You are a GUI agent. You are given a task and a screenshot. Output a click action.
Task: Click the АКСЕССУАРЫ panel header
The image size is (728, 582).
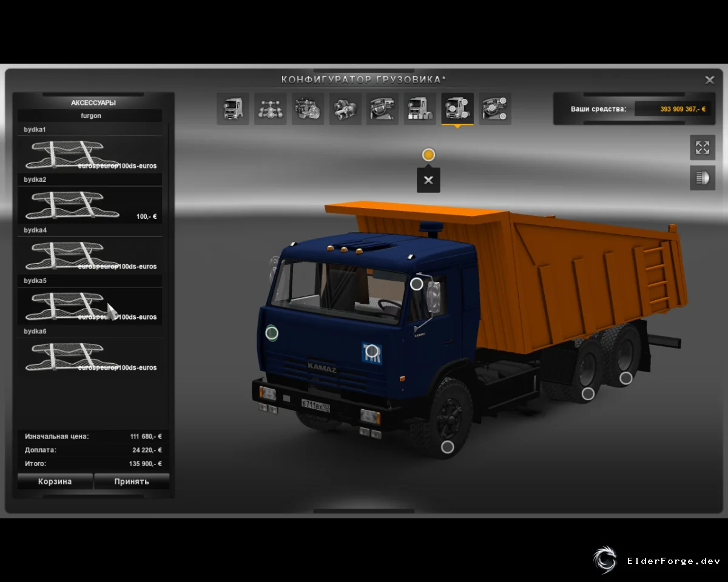(x=93, y=102)
